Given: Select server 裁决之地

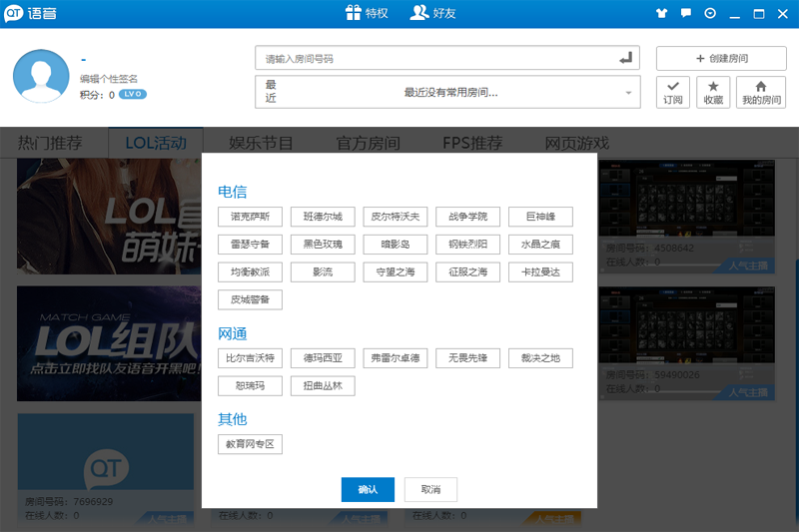Looking at the screenshot, I should (540, 358).
